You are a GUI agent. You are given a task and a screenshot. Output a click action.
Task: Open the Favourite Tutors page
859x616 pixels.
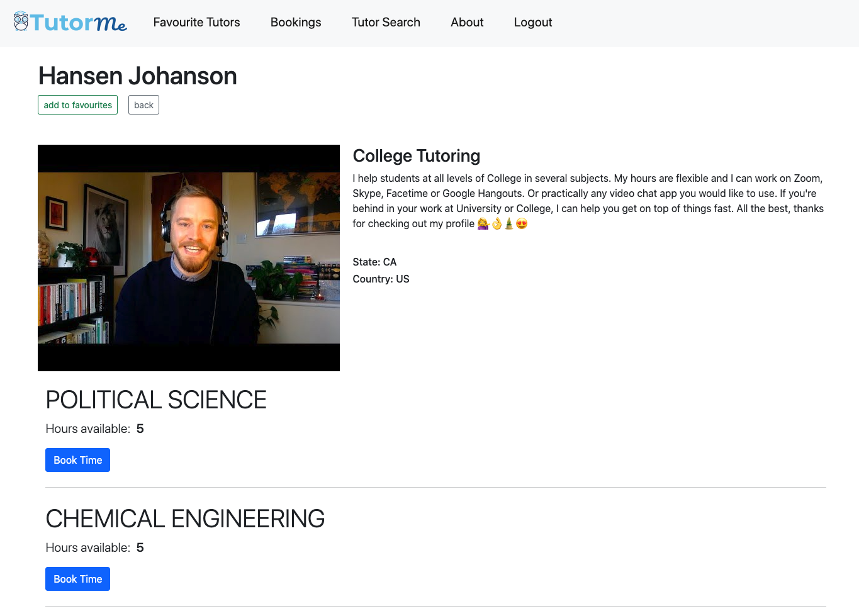click(x=196, y=23)
